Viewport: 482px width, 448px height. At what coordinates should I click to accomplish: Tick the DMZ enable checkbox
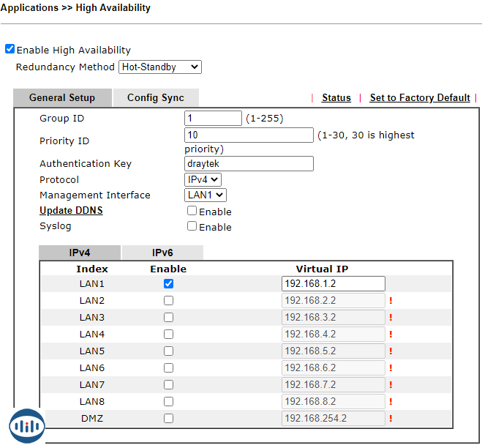pos(169,419)
